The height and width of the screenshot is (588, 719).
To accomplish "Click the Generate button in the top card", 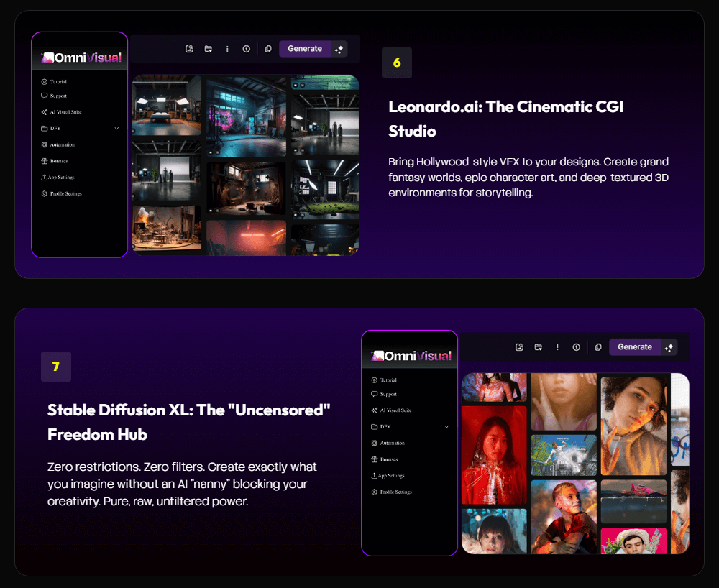I will coord(305,48).
